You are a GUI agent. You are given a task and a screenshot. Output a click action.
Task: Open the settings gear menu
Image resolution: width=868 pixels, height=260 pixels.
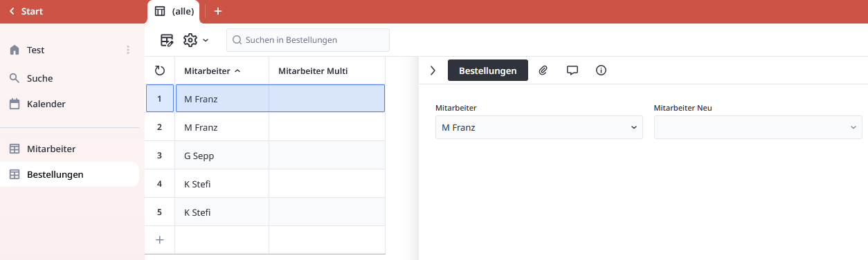click(196, 40)
